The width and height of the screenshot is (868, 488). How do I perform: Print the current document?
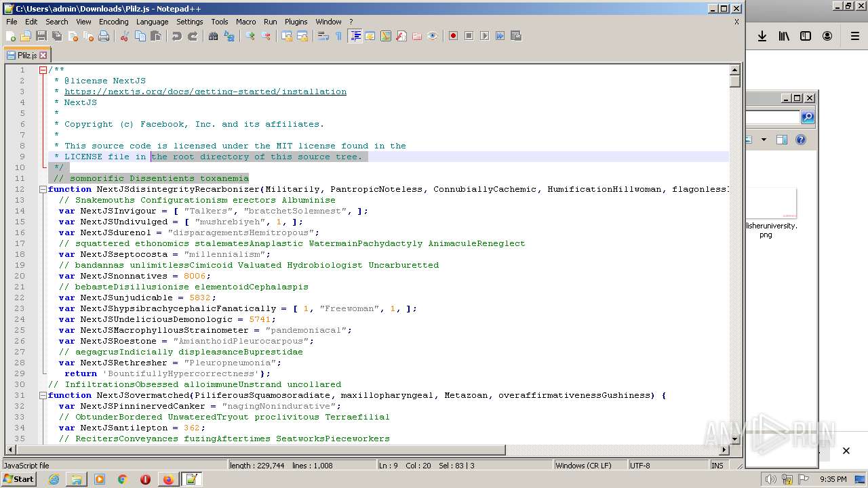104,36
